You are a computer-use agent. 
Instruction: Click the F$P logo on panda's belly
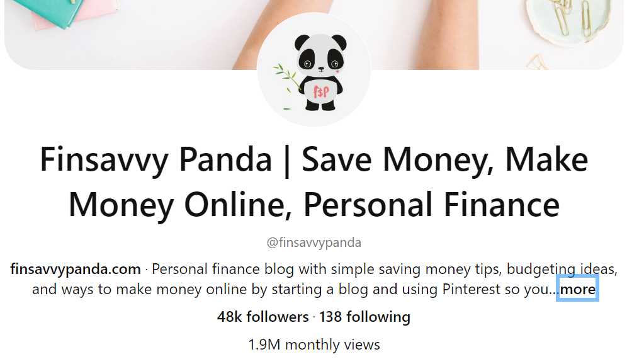point(321,91)
